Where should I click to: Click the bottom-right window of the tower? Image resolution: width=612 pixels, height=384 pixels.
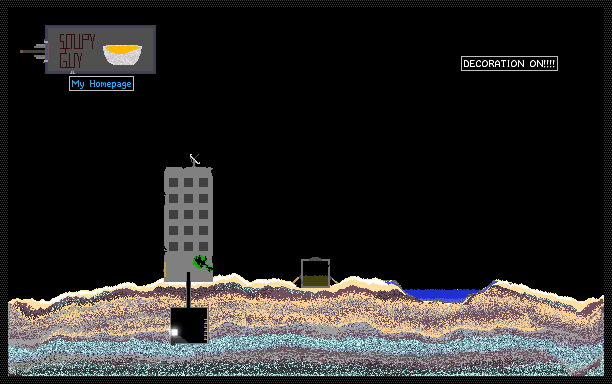[203, 246]
